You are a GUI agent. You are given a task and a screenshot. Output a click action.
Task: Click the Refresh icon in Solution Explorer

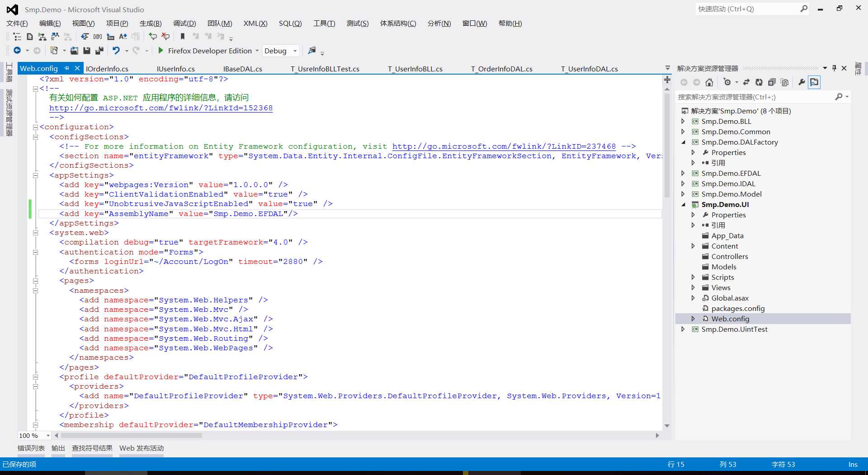click(759, 82)
